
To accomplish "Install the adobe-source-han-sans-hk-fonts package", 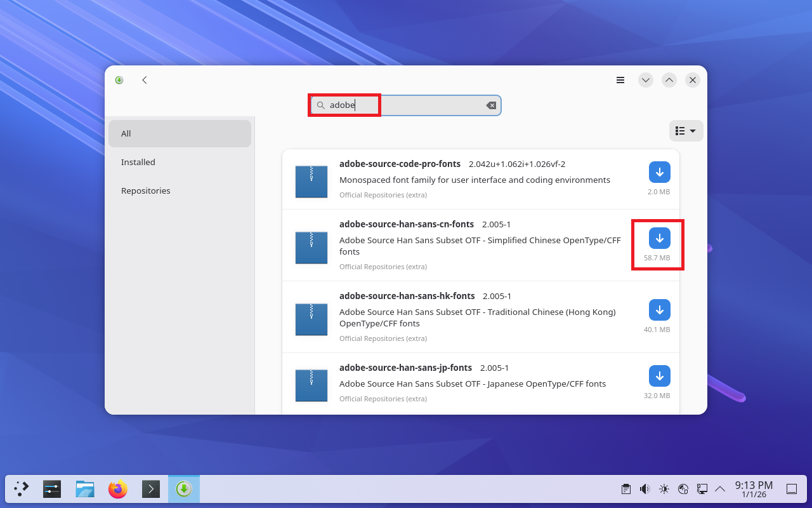I will [x=659, y=310].
